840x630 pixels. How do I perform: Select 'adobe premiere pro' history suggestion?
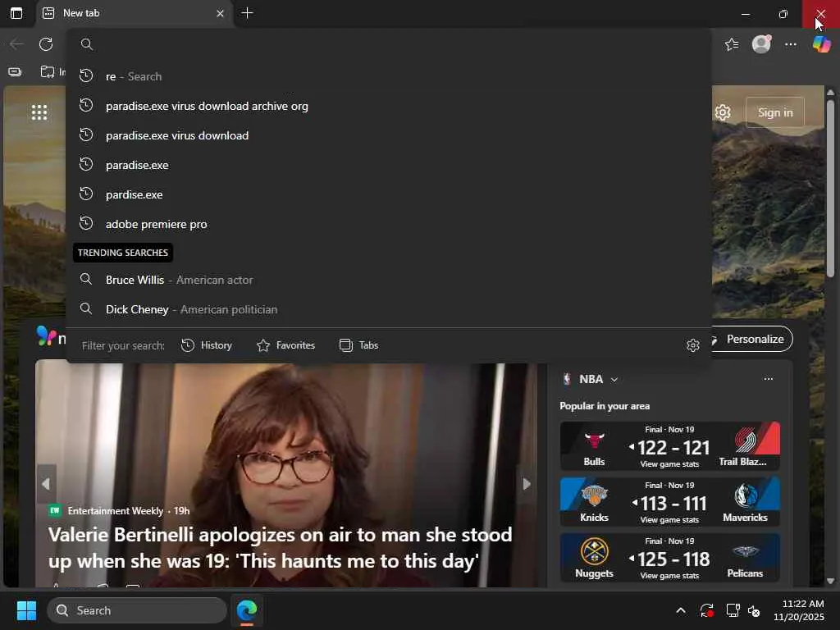click(389, 223)
